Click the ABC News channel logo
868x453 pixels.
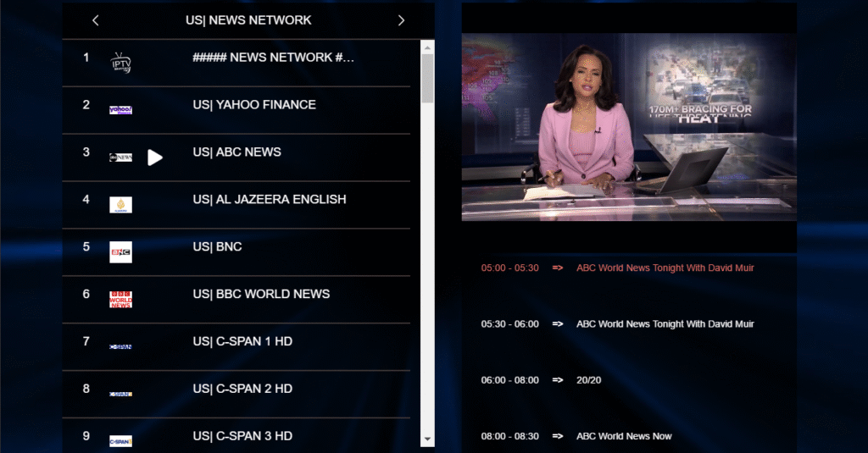(120, 157)
